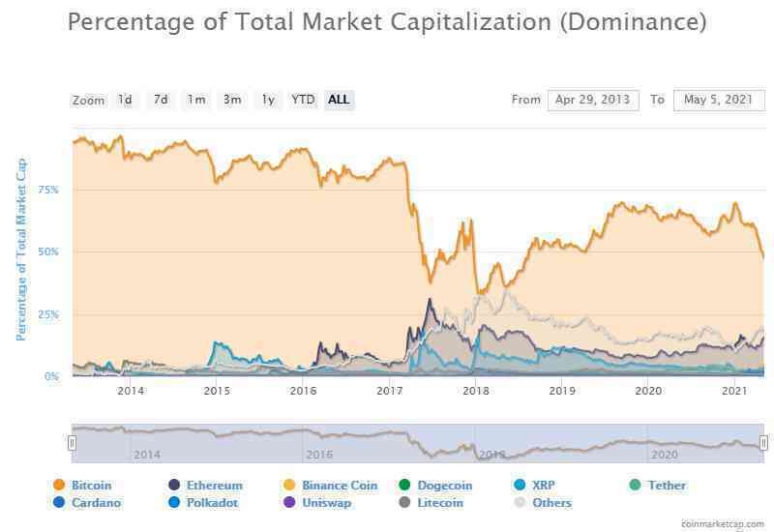Click the Uniswap purple legend circle

click(289, 502)
